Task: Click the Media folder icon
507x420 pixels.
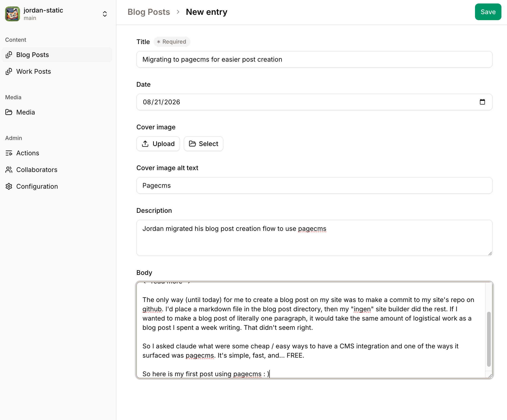Action: point(9,112)
